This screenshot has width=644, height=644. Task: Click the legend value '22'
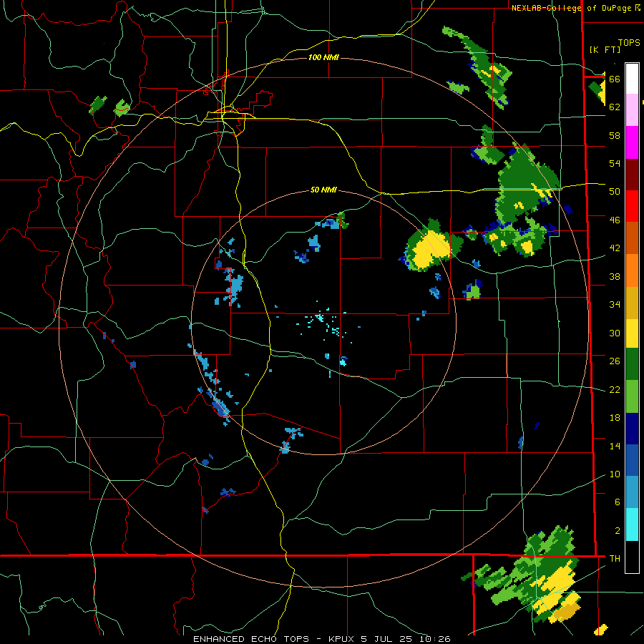click(x=615, y=389)
